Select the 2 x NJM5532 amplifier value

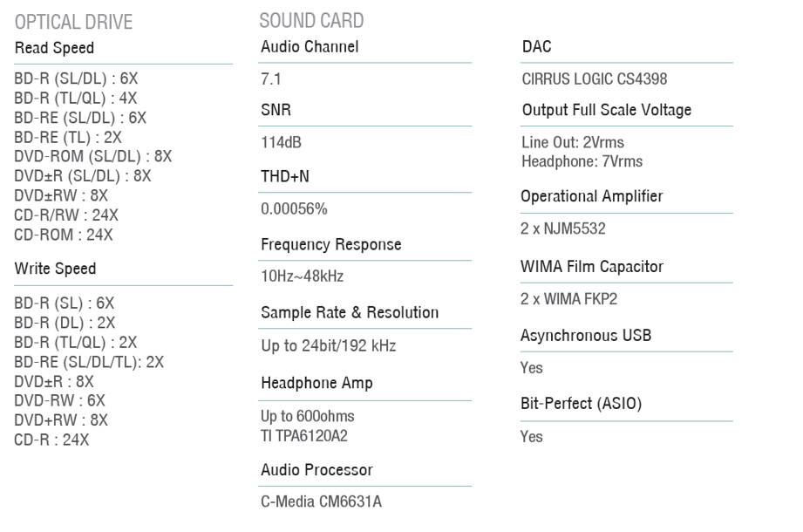563,228
